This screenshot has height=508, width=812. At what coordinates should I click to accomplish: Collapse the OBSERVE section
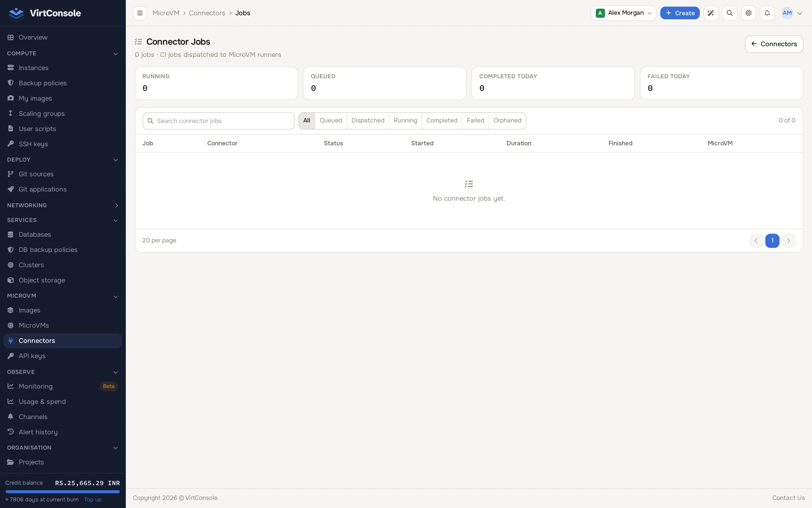click(62, 372)
